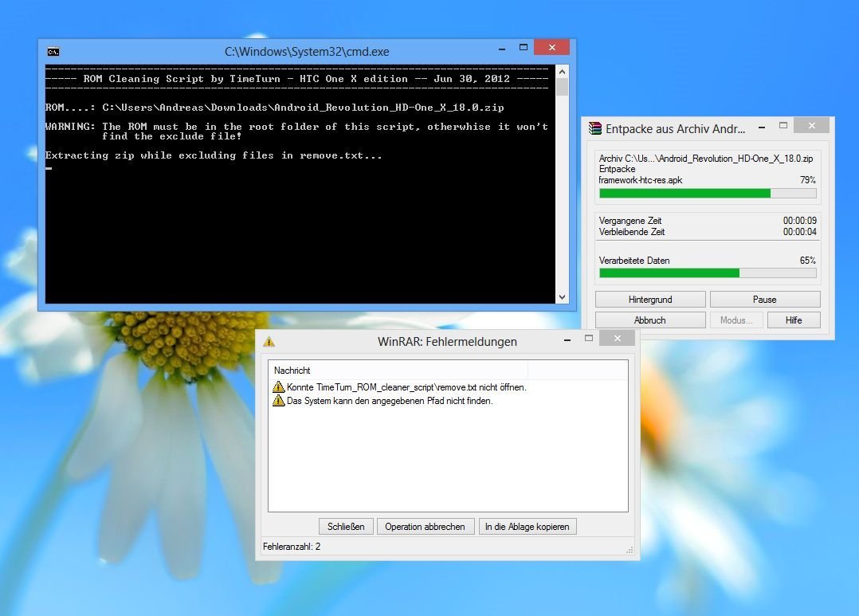Image resolution: width=859 pixels, height=616 pixels.
Task: Click the 'framework-htc-res.apk' file name
Action: pos(641,180)
